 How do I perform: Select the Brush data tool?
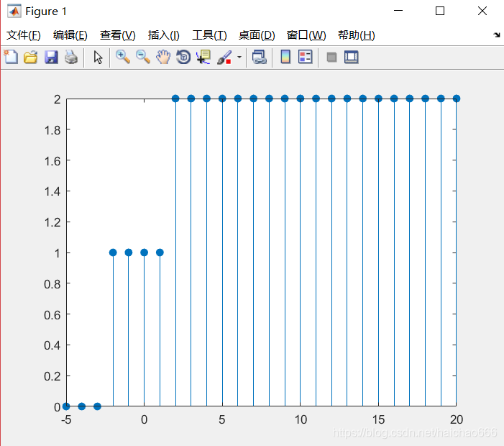pos(224,58)
